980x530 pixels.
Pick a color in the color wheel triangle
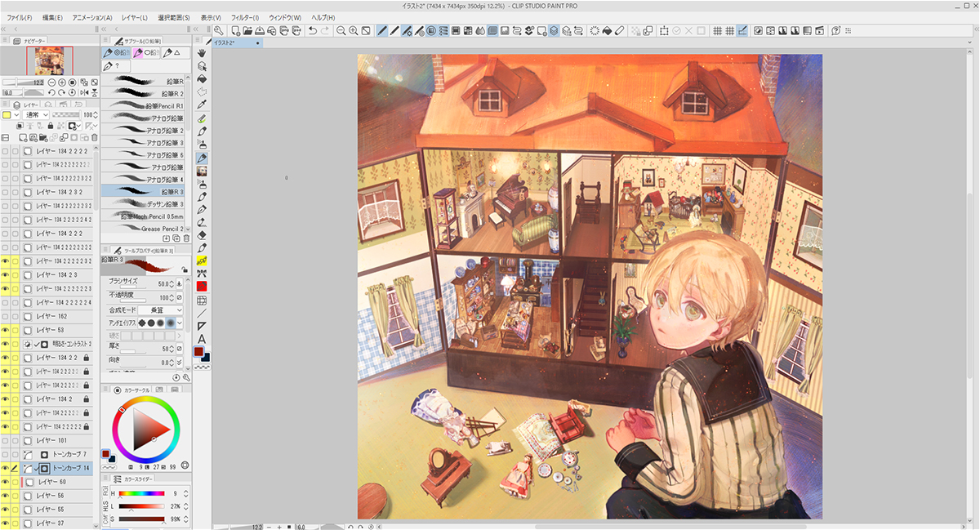click(x=149, y=428)
